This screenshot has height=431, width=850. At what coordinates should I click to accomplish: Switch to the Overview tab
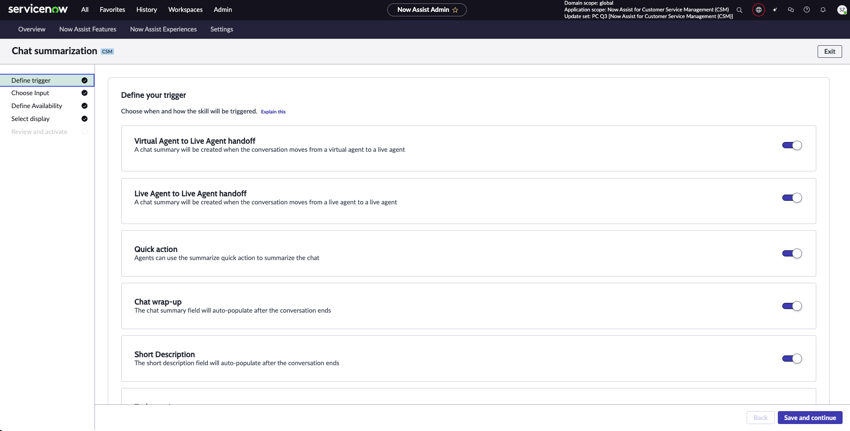coord(32,29)
